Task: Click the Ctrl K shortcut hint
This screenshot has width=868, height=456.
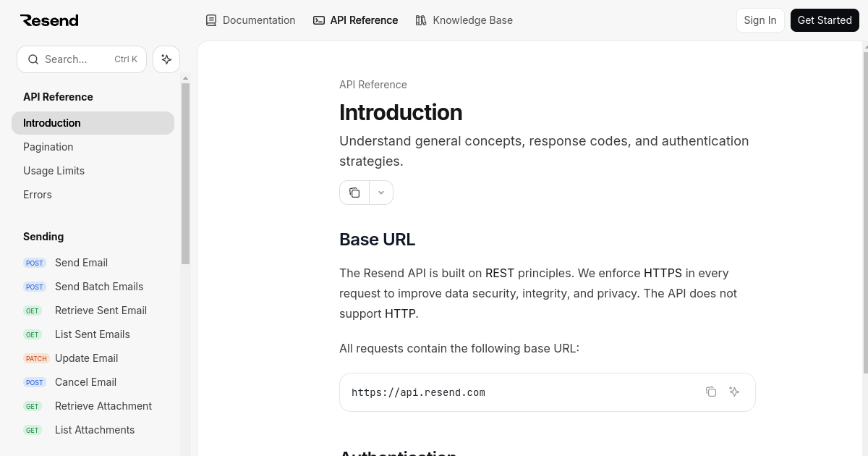Action: [126, 59]
